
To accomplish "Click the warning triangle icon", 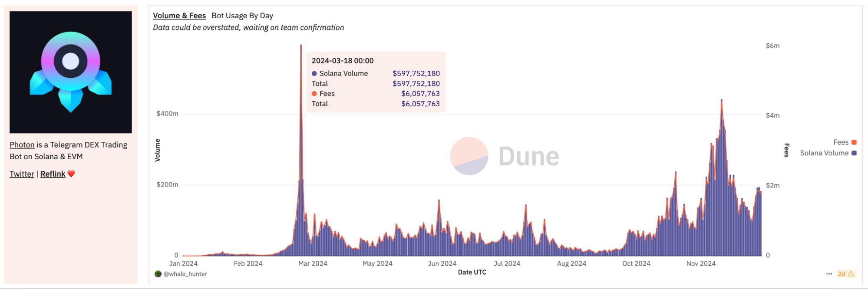I will click(x=851, y=274).
